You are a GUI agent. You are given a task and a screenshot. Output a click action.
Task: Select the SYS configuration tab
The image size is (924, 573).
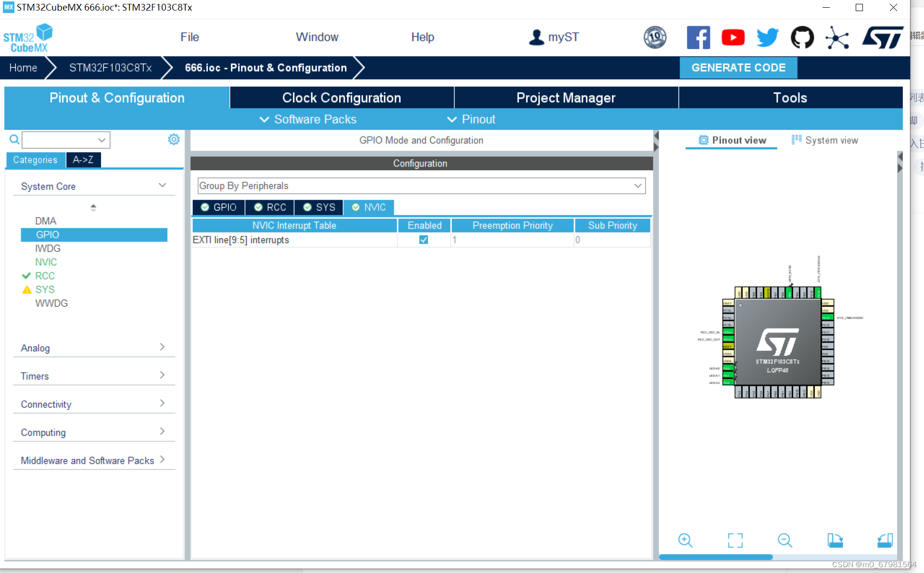coord(319,207)
